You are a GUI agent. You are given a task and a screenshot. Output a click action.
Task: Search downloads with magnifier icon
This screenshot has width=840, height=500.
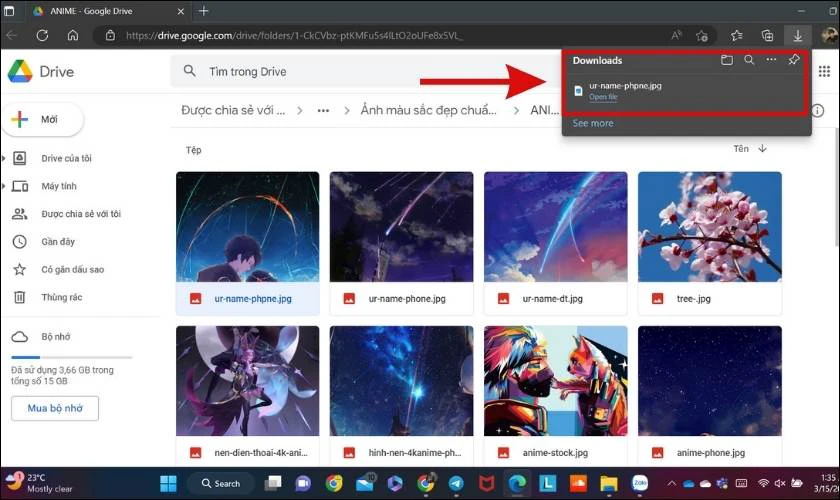(x=749, y=60)
